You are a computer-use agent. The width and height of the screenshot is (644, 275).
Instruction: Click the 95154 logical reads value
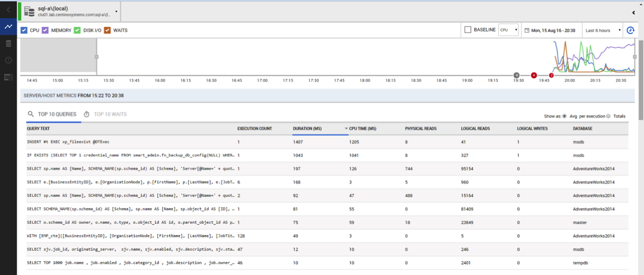click(x=468, y=169)
